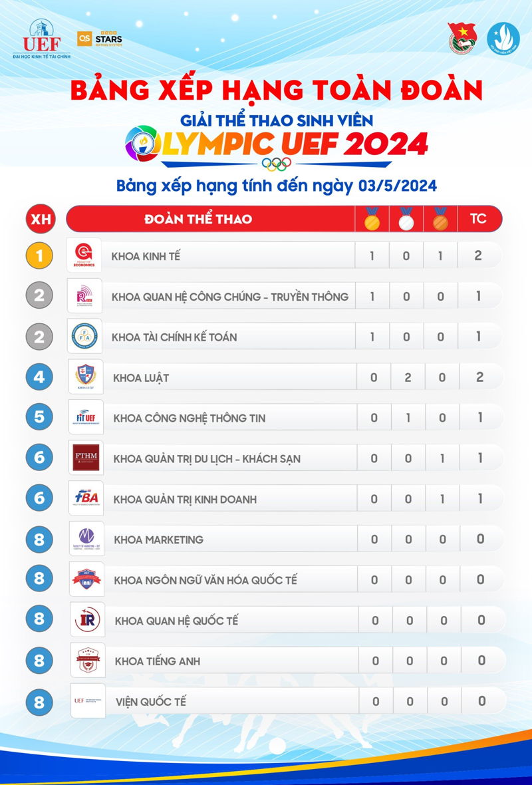Viewport: 532px width, 785px height.
Task: Click the Khoa Marketing logo
Action: click(87, 540)
